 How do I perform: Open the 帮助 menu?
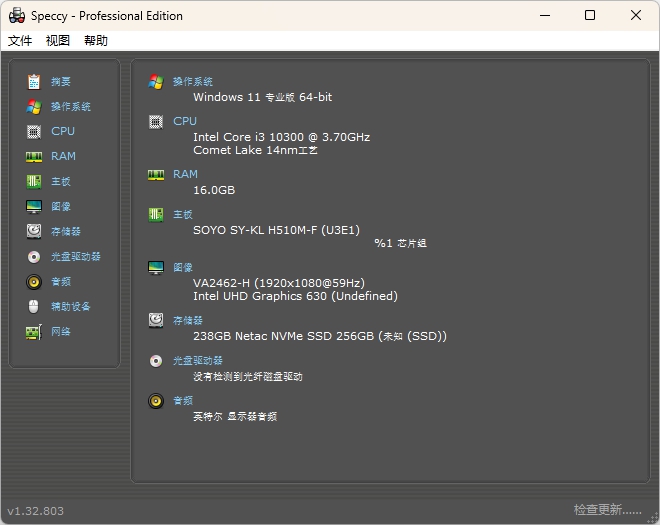pos(96,41)
